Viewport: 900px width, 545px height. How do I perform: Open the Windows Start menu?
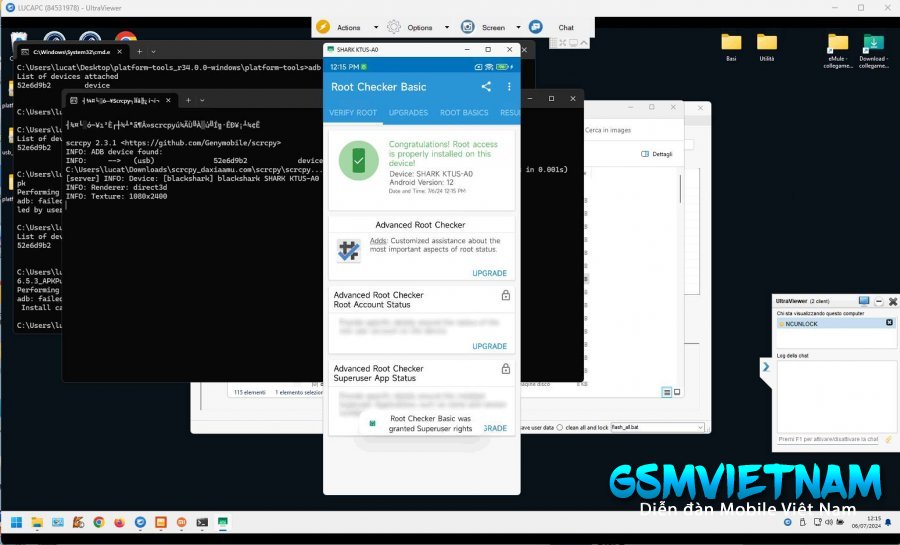[17, 522]
